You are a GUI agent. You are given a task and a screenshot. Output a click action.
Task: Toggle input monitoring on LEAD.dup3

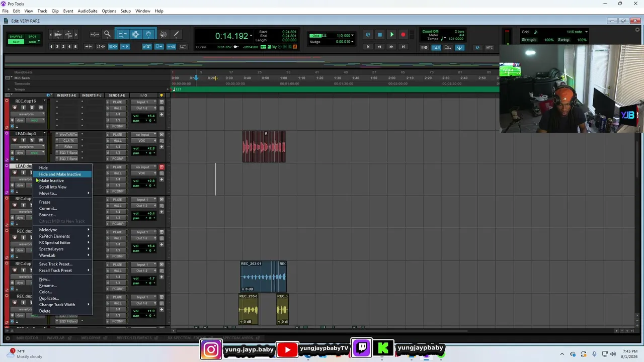point(23,140)
